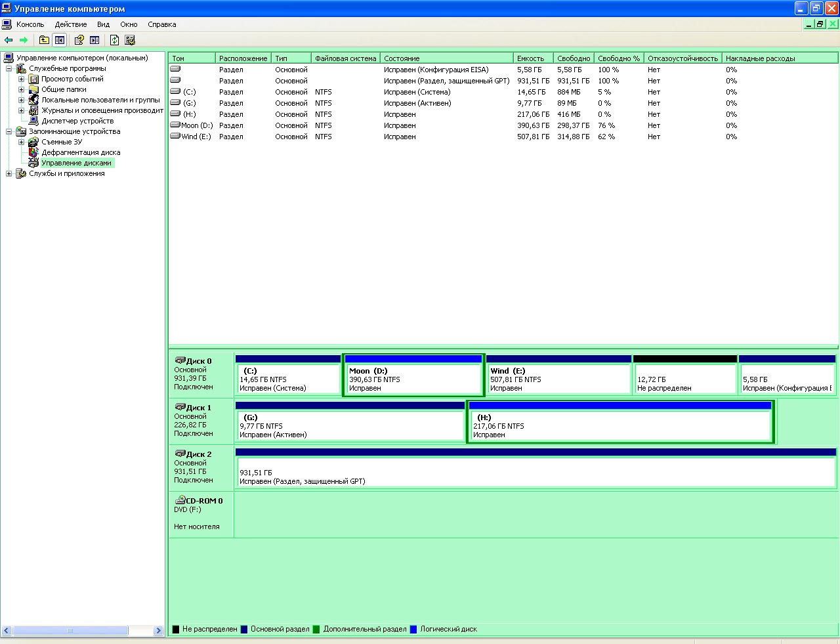Image resolution: width=840 pixels, height=644 pixels.
Task: Expand the Службы и приложения node
Action: click(x=9, y=173)
